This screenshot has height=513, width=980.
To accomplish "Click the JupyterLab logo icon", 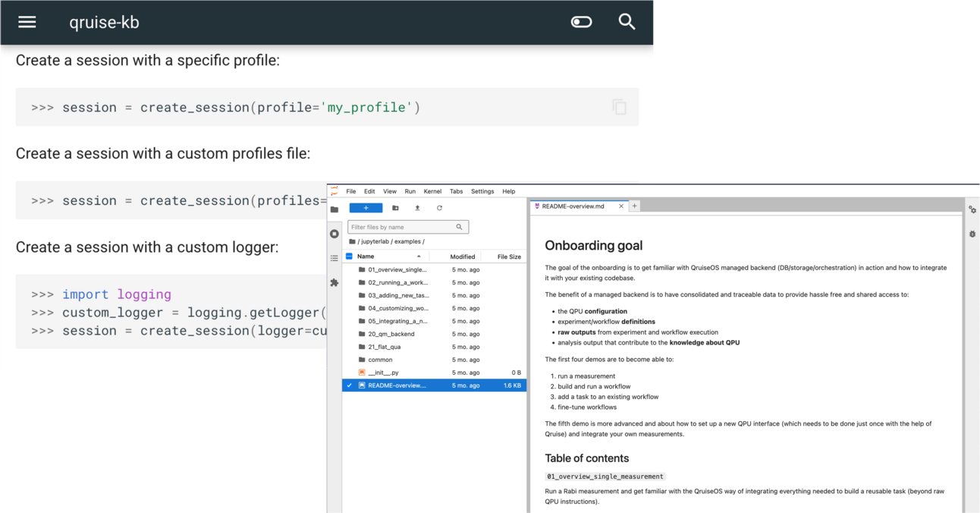I will pos(335,191).
